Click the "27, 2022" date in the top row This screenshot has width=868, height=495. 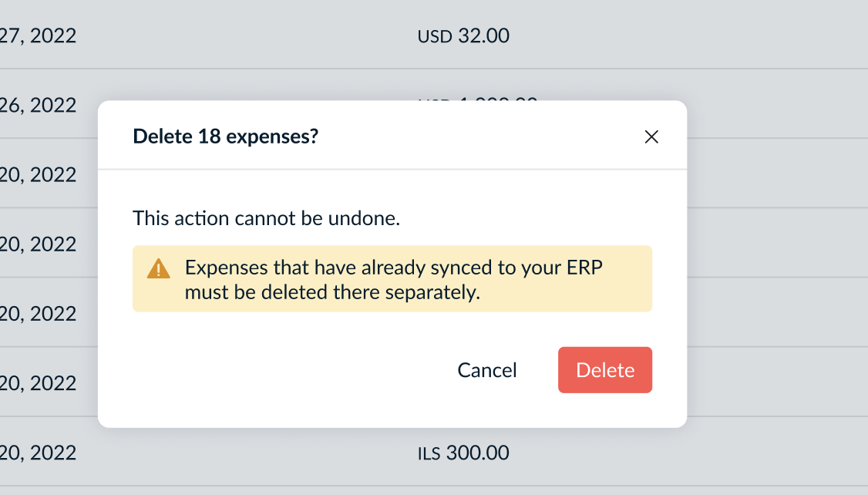(x=38, y=35)
